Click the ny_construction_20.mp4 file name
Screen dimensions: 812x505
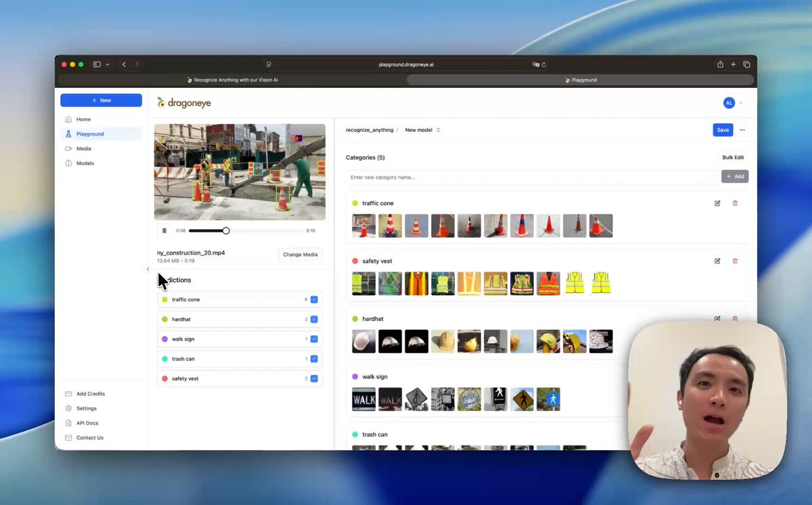191,253
